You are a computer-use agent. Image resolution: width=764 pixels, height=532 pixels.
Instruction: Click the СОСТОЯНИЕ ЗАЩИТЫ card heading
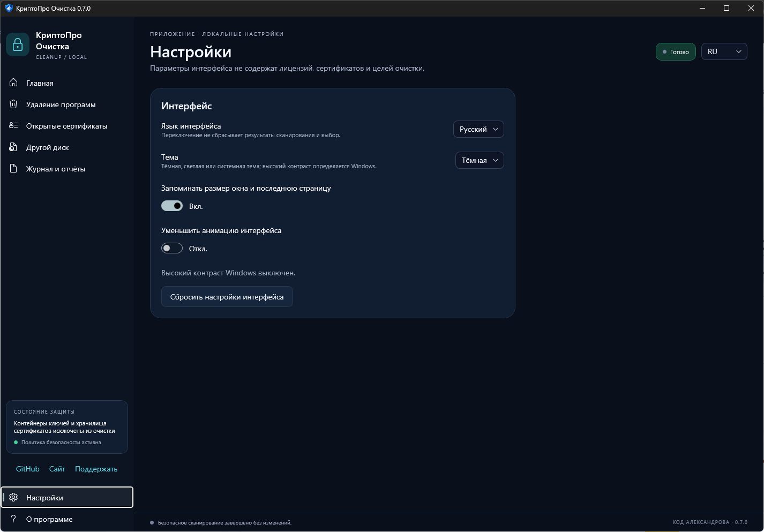tap(44, 412)
